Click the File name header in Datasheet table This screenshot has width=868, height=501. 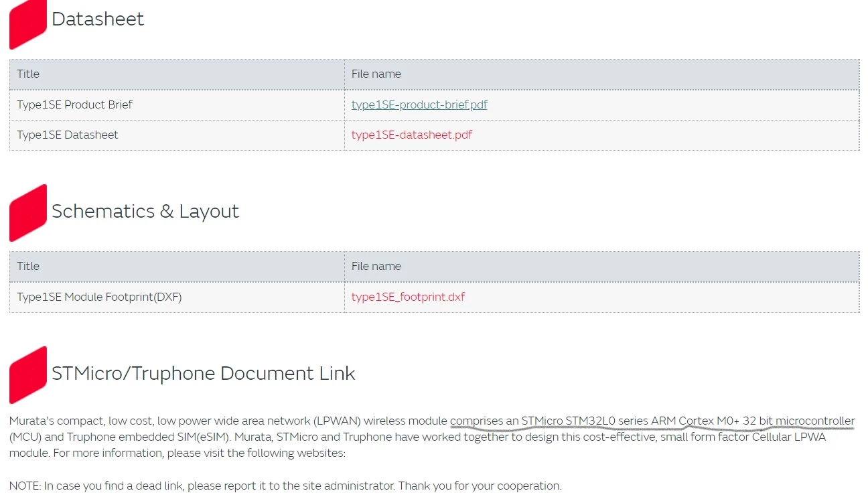[x=601, y=74]
